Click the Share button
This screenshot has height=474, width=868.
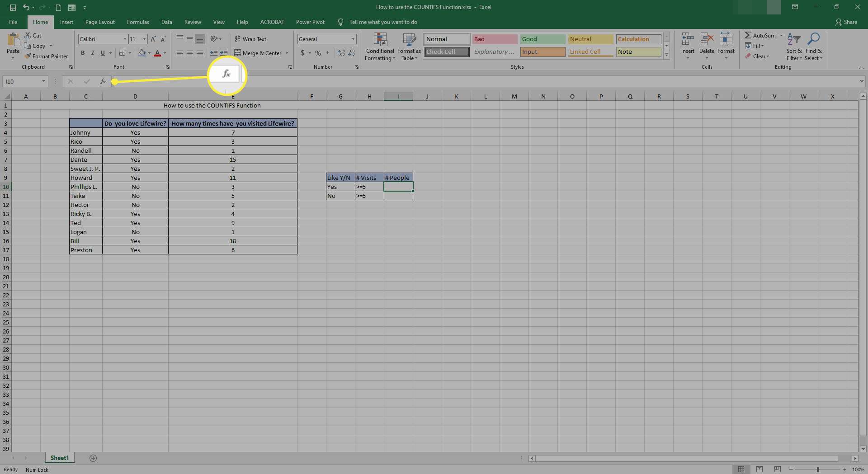(x=846, y=22)
